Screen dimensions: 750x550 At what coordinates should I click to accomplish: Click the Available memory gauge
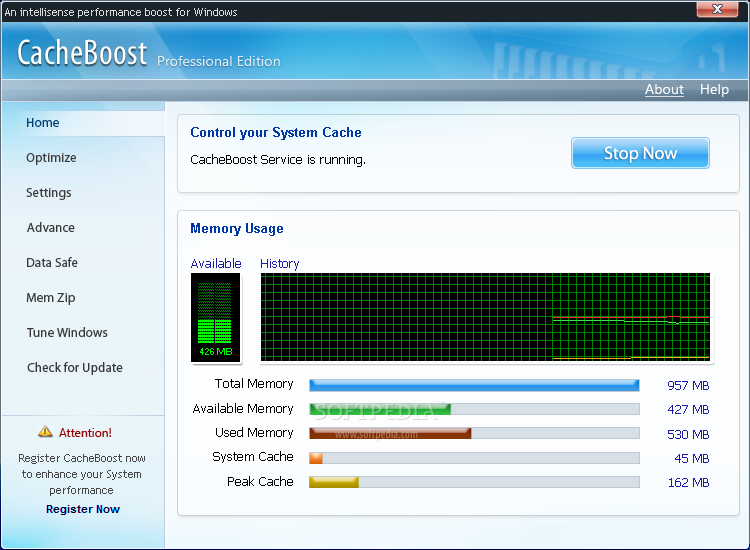tap(215, 318)
